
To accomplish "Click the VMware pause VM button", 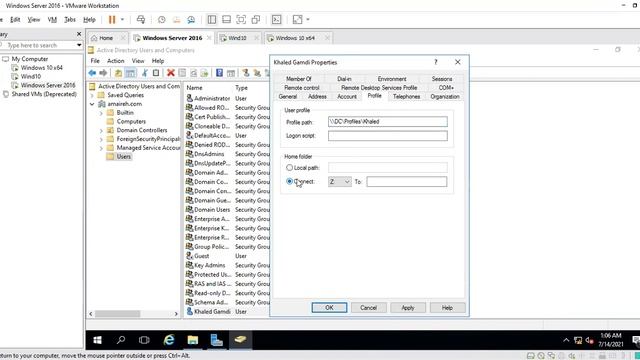I will point(112,20).
